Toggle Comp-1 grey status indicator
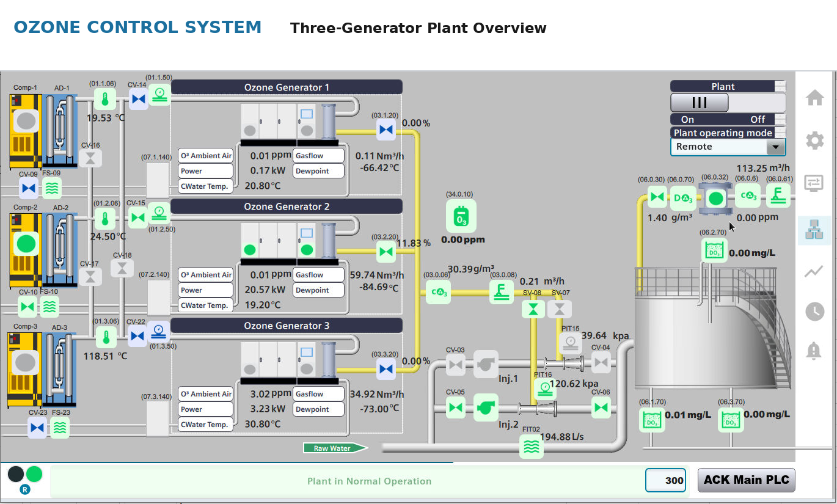 [26, 121]
